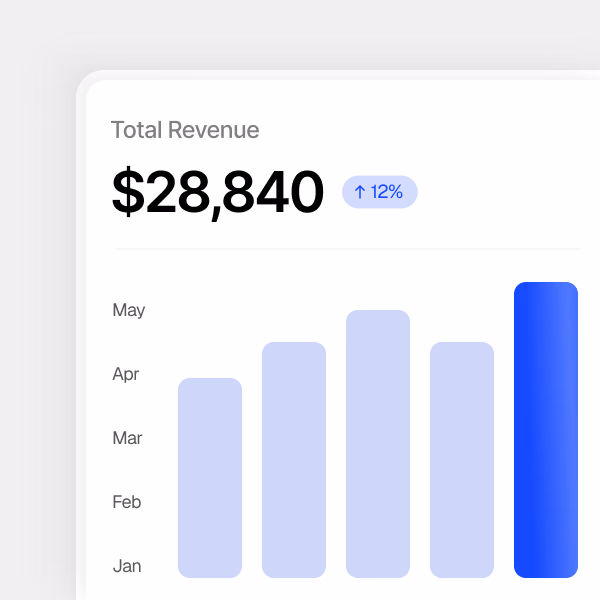Click the 12% percentage text in the badge

pyautogui.click(x=387, y=192)
